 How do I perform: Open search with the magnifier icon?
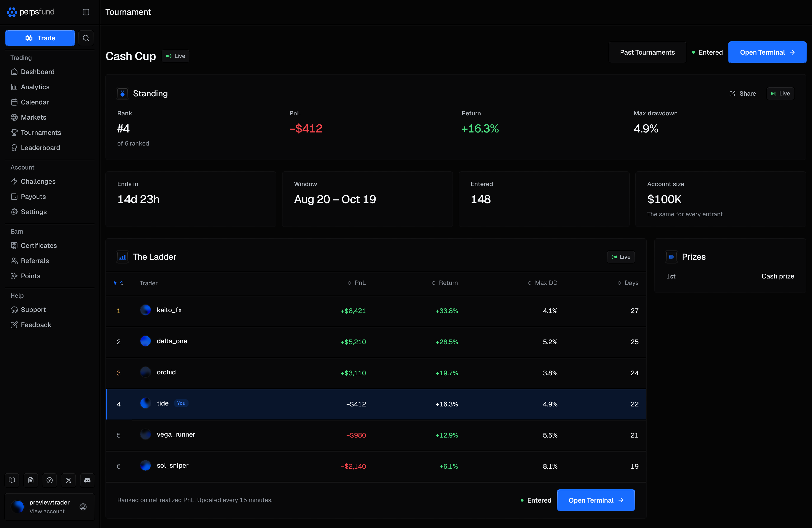pos(86,38)
